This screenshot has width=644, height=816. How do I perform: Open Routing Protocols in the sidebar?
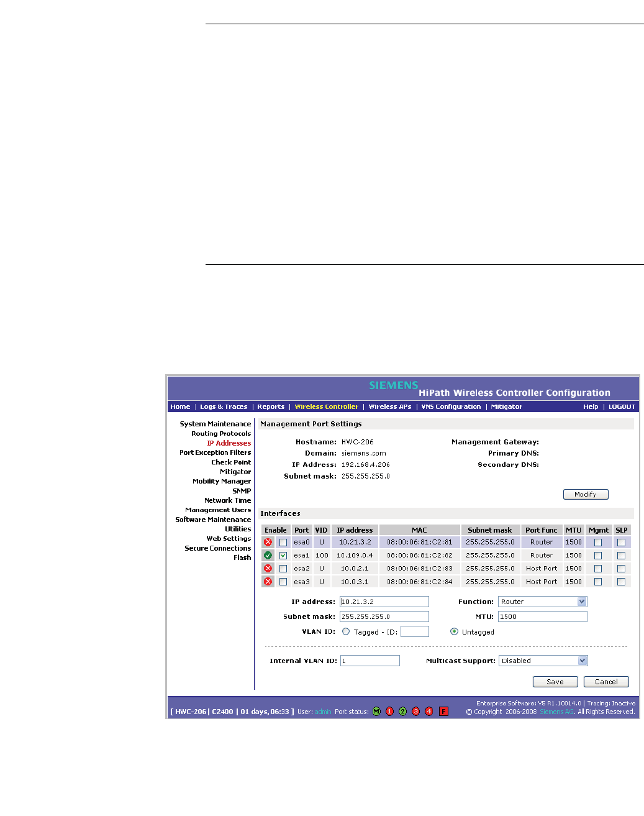pos(221,433)
